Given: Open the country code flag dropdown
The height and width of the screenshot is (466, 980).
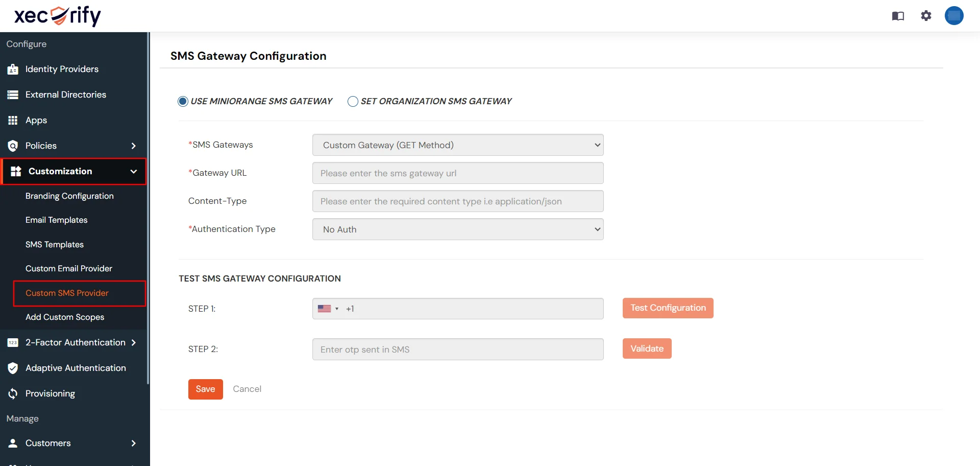Looking at the screenshot, I should (328, 308).
